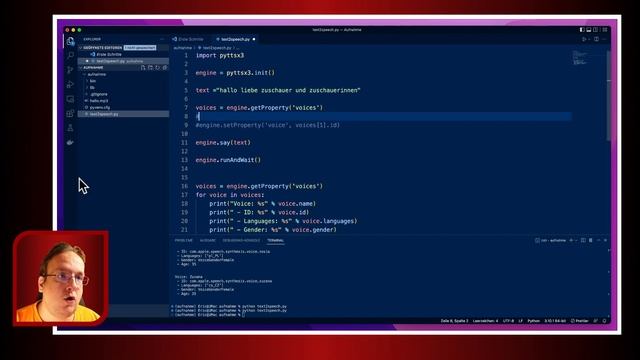This screenshot has width=640, height=360.
Task: Close the terminal panel
Action: click(605, 240)
